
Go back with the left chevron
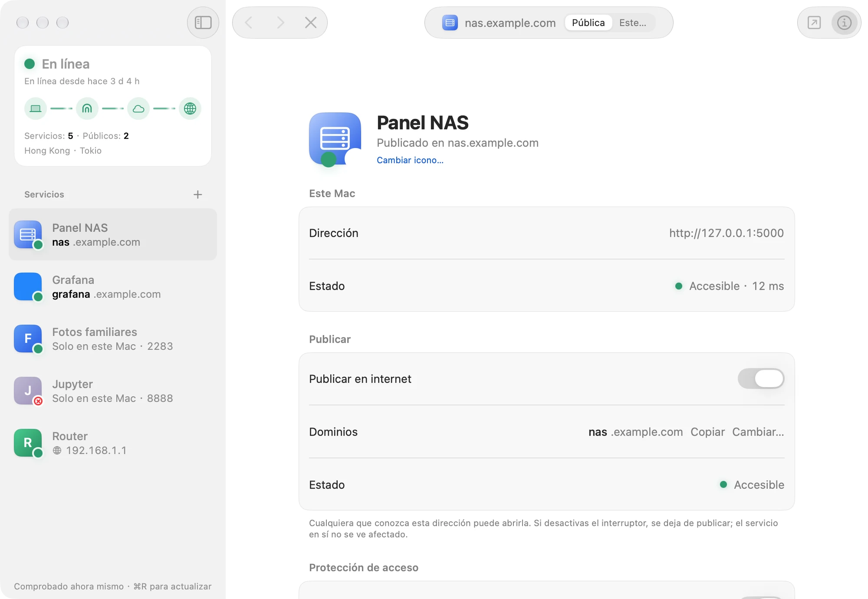pos(249,23)
